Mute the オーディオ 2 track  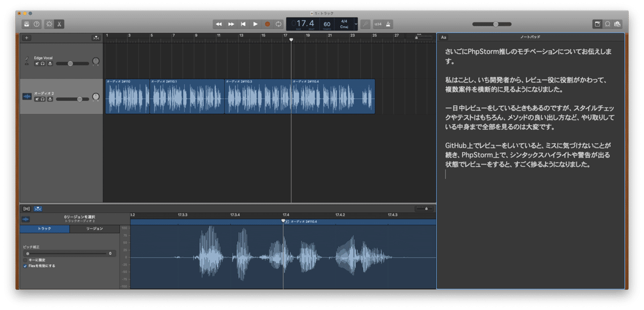point(37,99)
